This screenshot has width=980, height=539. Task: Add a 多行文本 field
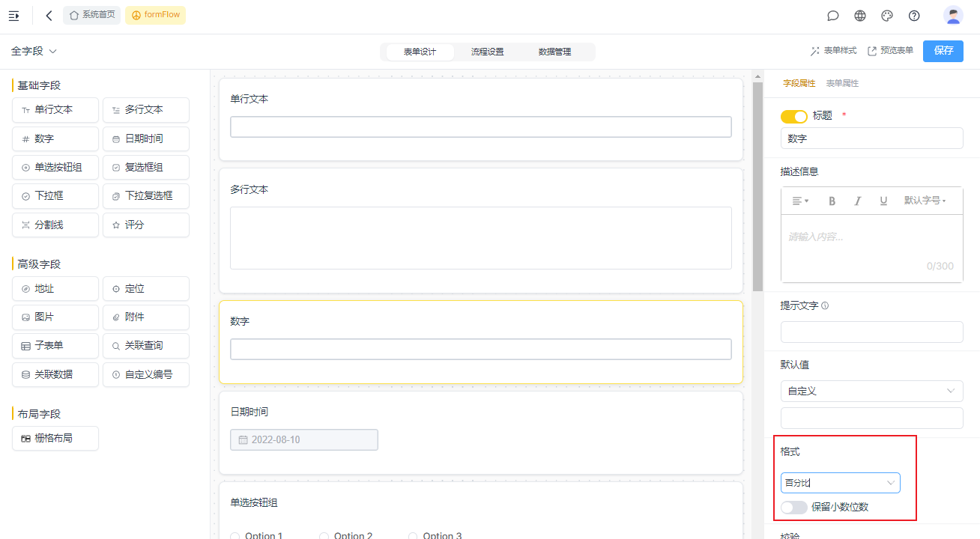[x=146, y=110]
